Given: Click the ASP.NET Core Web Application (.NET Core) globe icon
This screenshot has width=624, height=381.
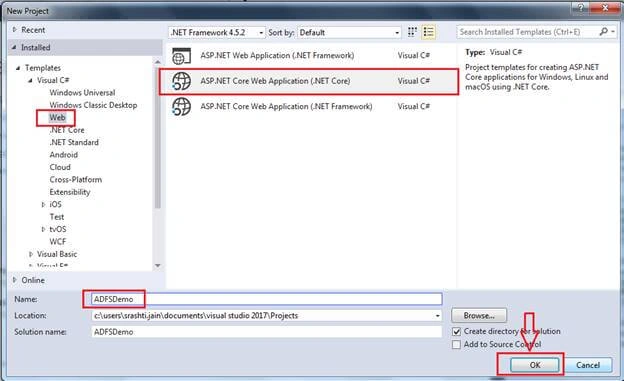Looking at the screenshot, I should click(181, 82).
